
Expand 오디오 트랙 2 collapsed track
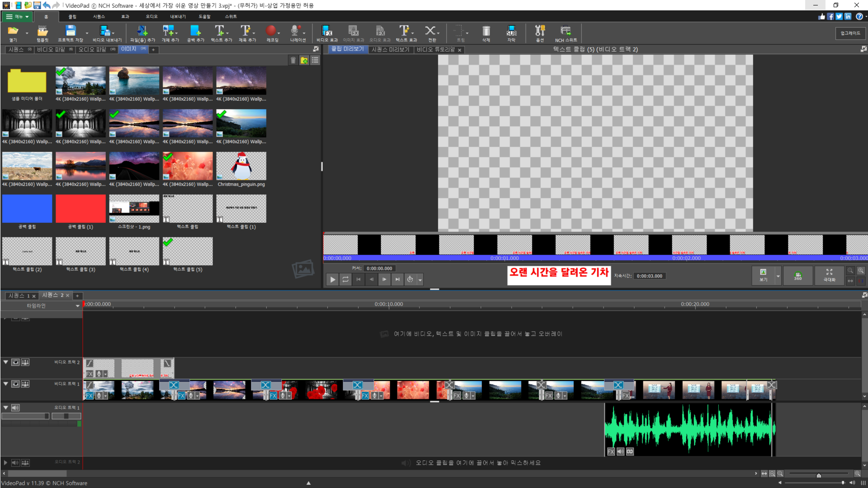point(6,463)
